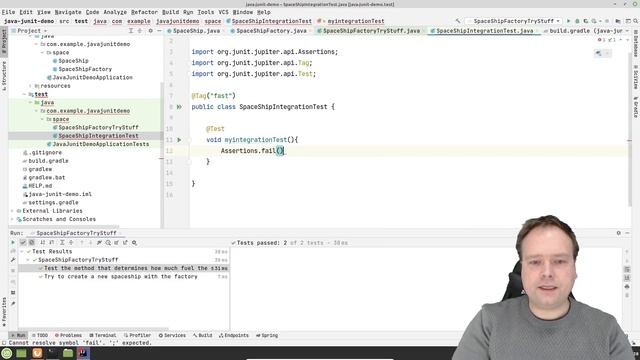
Task: Open the Database side panel
Action: click(636, 43)
